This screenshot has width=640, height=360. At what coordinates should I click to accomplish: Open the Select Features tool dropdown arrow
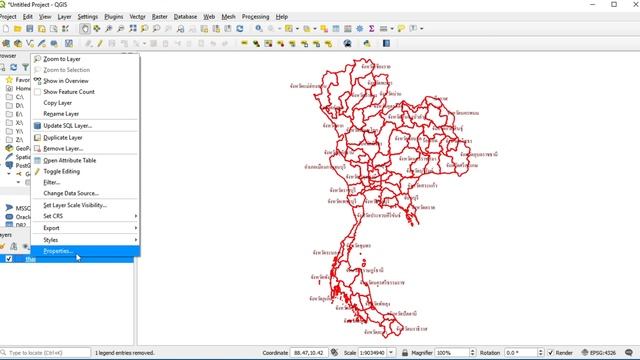point(297,29)
